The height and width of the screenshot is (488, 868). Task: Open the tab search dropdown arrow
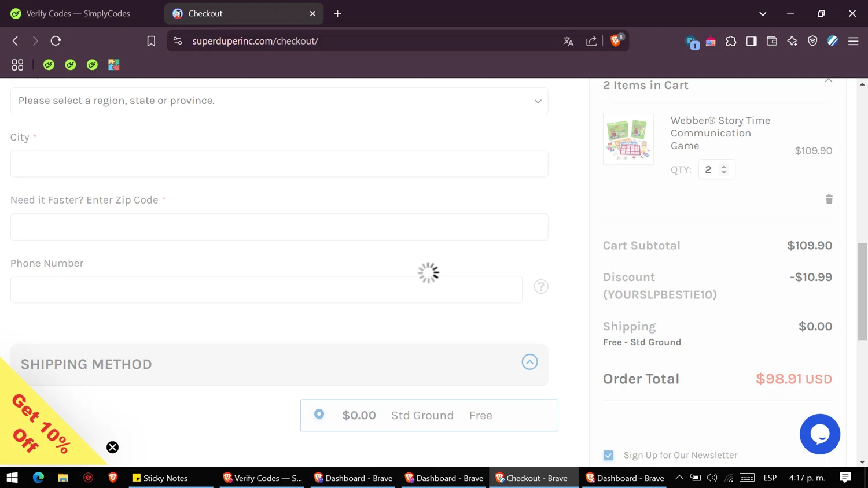point(763,13)
